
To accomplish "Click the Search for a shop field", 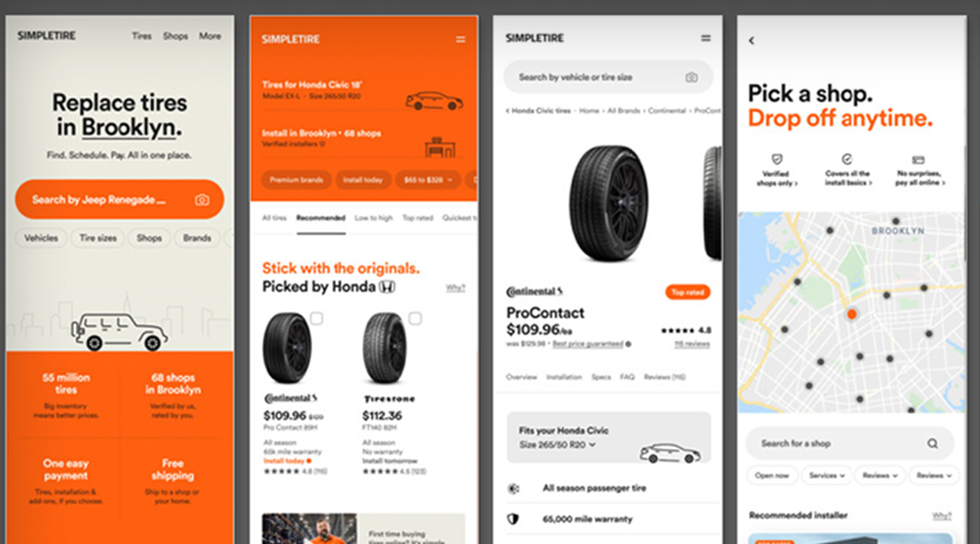I will [850, 443].
